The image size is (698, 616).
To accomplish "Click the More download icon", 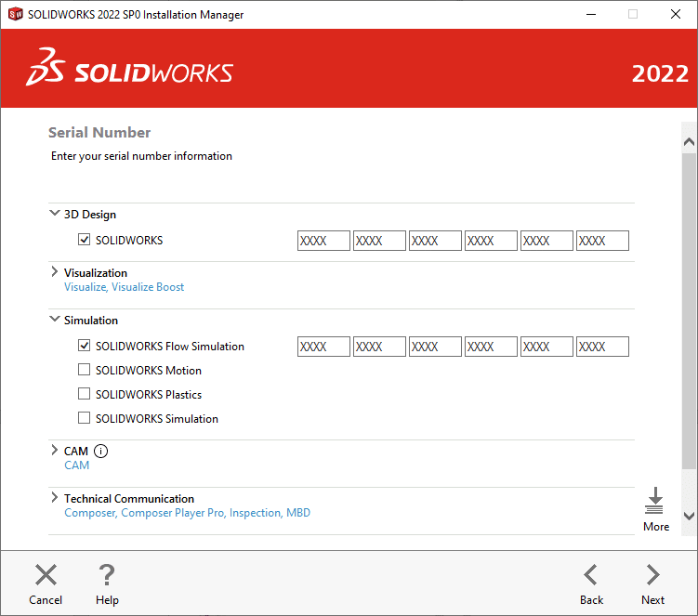I will (655, 502).
